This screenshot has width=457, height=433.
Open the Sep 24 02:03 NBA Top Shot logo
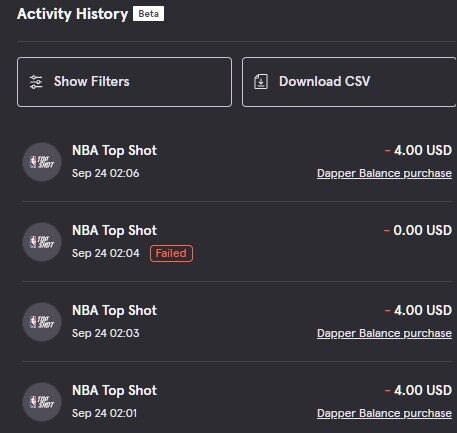(42, 322)
